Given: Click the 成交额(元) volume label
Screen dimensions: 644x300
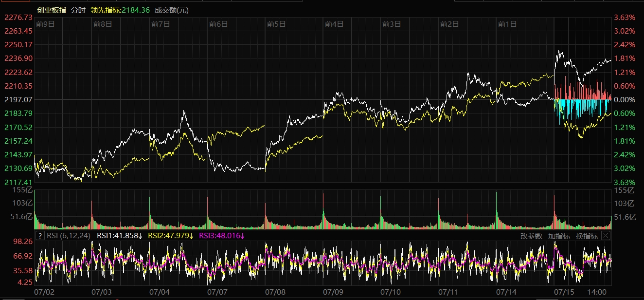Looking at the screenshot, I should coord(171,10).
